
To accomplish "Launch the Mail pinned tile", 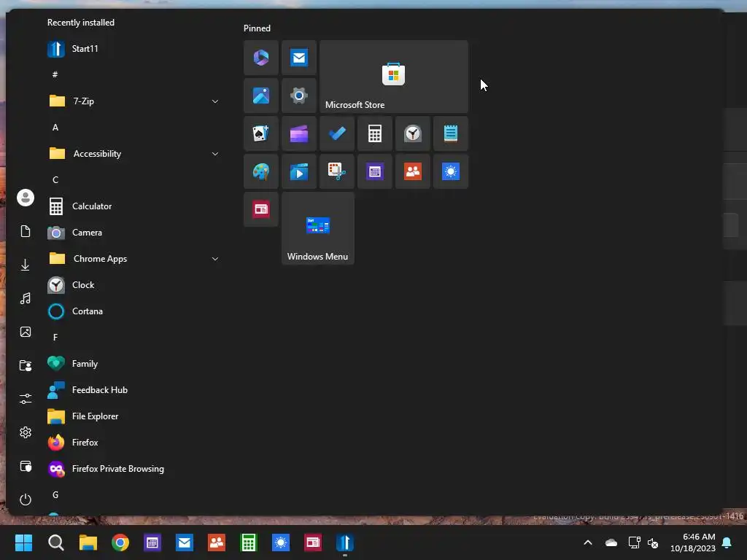I will 299,58.
